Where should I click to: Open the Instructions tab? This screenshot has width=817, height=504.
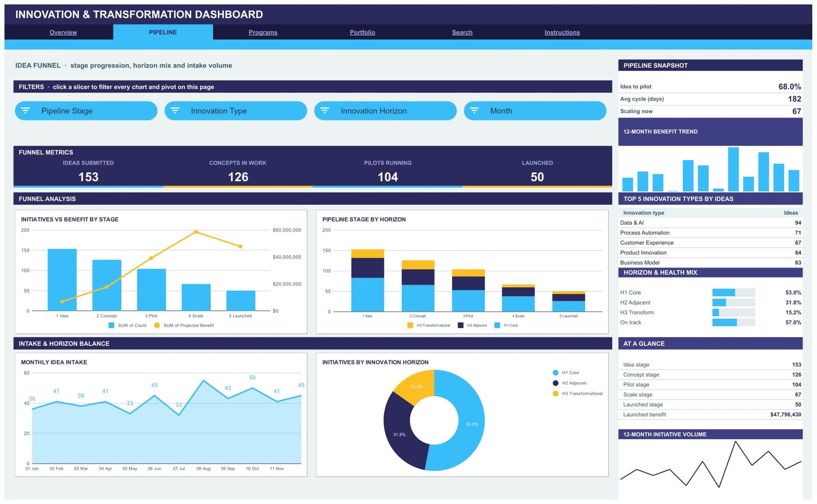562,32
